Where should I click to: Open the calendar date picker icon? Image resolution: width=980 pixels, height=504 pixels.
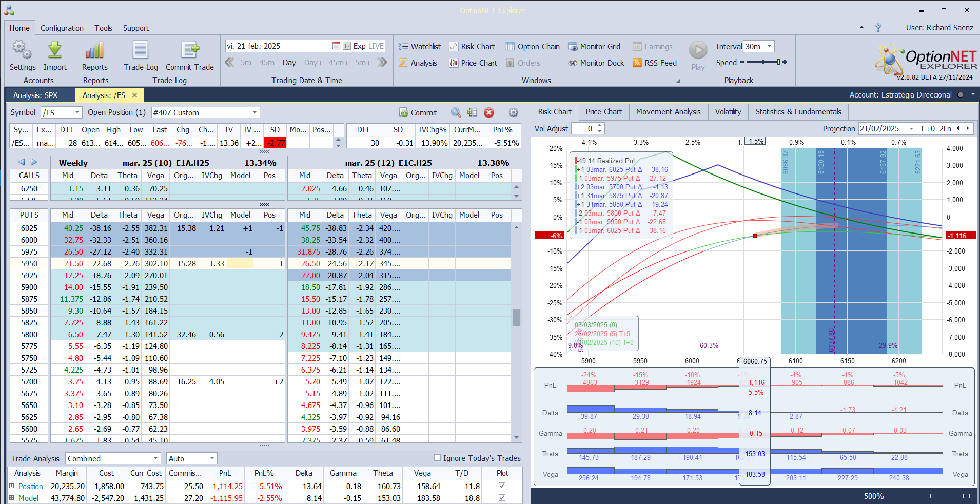[336, 46]
